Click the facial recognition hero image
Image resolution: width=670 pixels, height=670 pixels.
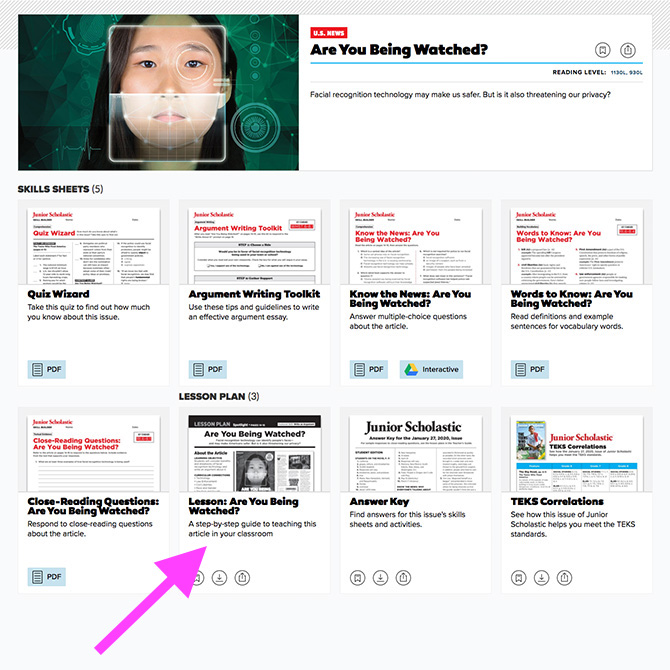coord(159,92)
